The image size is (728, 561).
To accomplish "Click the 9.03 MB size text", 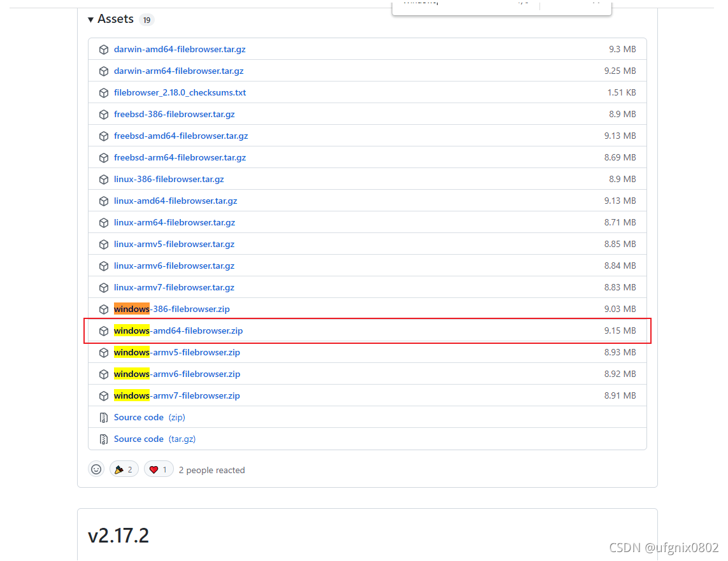I will point(620,309).
